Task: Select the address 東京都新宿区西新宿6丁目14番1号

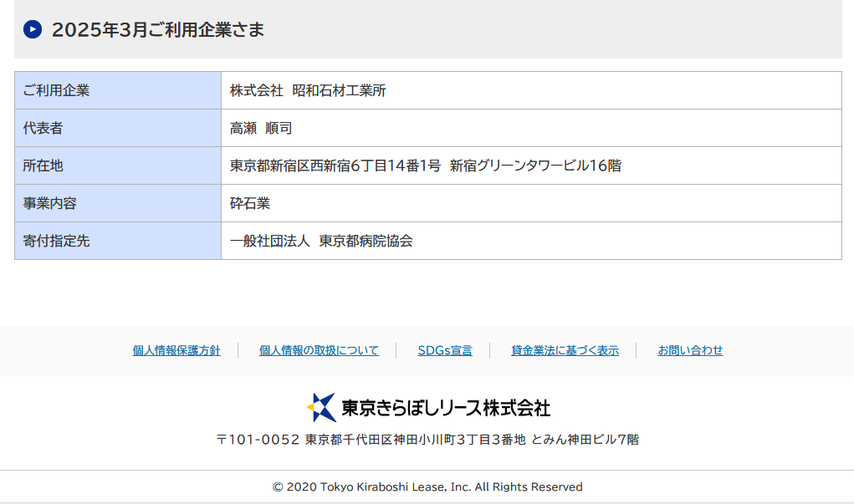Action: click(335, 165)
